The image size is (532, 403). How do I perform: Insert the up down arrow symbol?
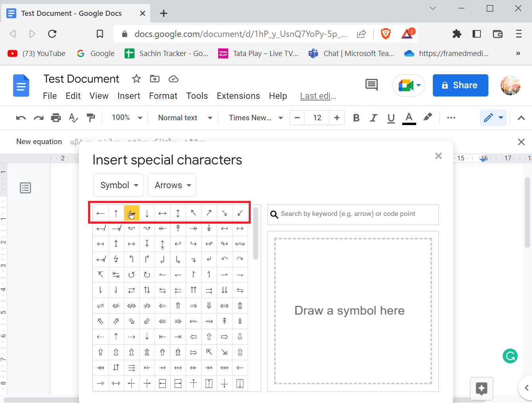pos(178,213)
